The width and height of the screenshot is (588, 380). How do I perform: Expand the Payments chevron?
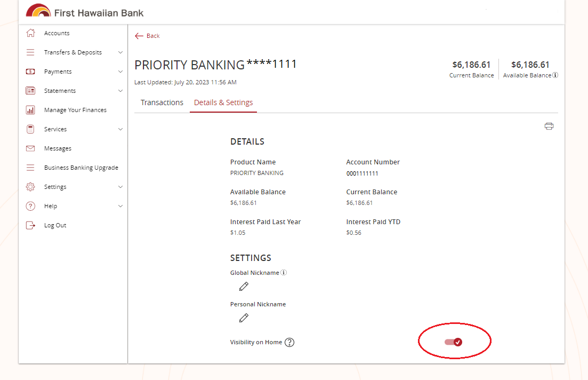tap(120, 72)
